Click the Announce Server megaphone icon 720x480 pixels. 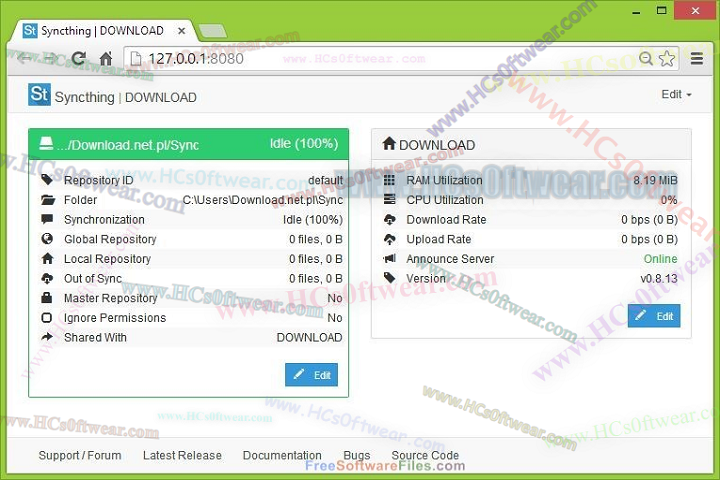tap(390, 259)
